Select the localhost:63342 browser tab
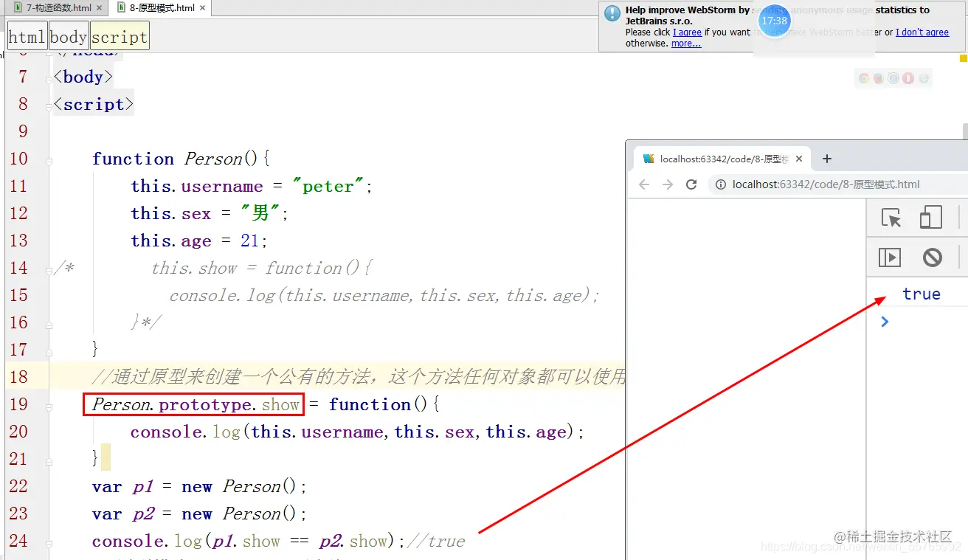This screenshot has width=968, height=560. 720,159
